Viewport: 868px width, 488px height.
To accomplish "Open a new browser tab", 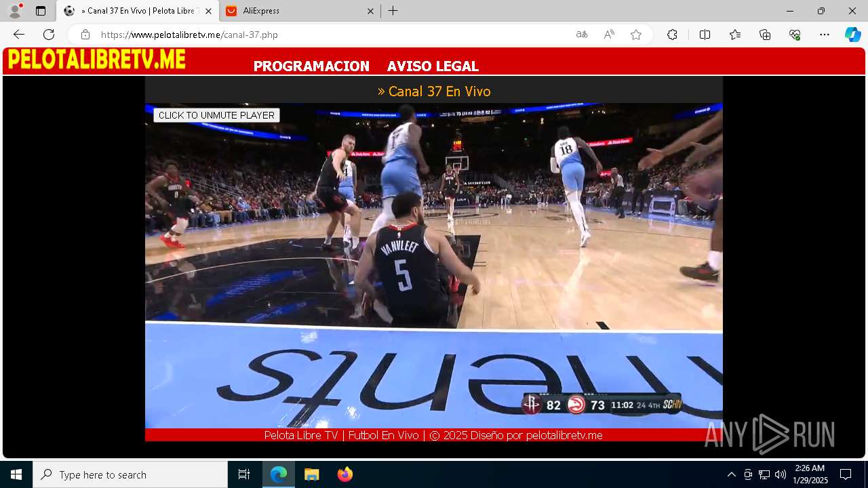I will click(393, 11).
